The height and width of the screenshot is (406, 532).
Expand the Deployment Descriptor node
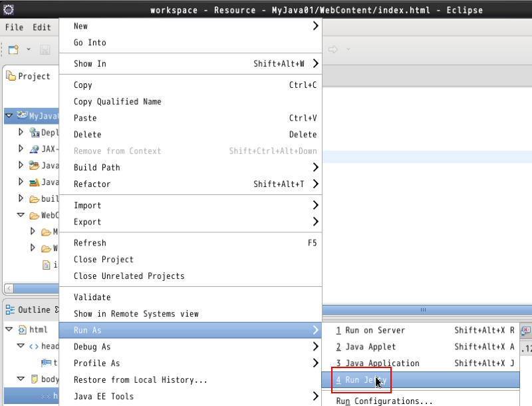(x=21, y=132)
